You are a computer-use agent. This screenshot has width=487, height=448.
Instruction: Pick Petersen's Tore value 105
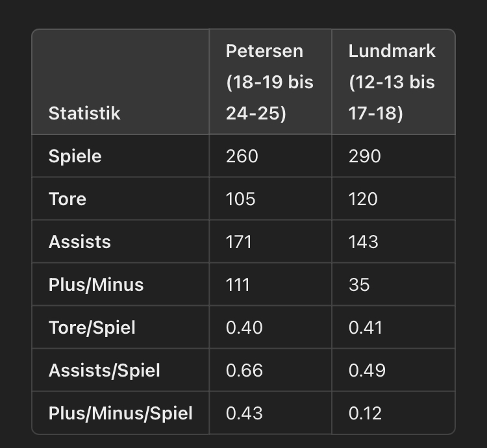pyautogui.click(x=240, y=199)
